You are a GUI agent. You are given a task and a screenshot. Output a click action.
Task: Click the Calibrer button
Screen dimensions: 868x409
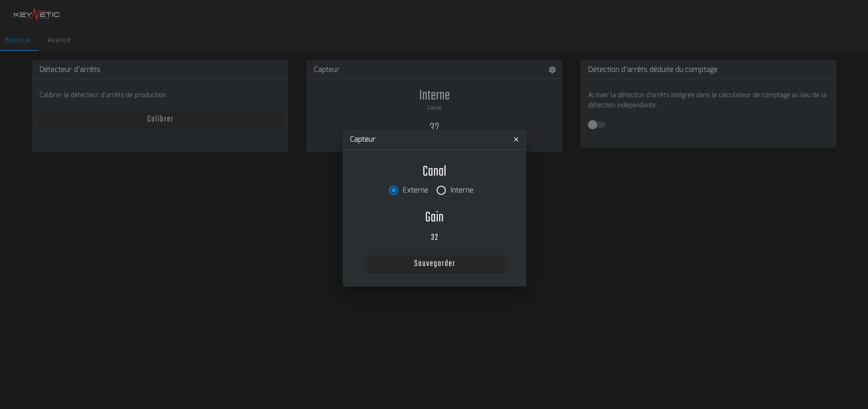pyautogui.click(x=160, y=119)
